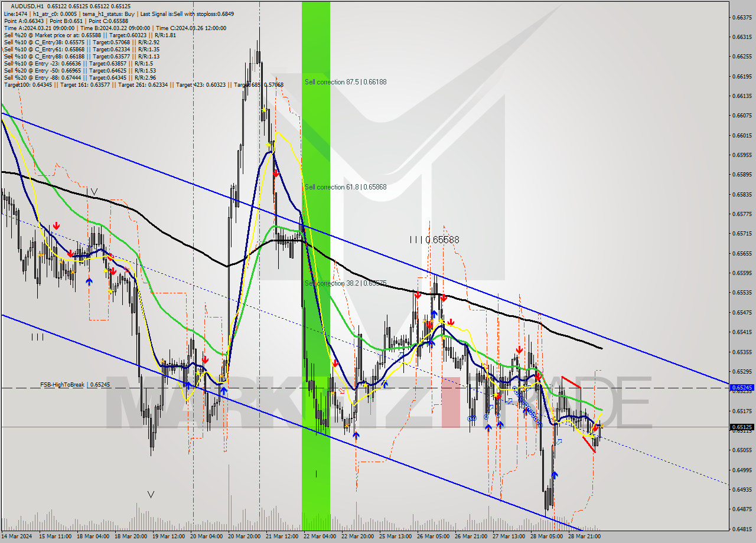Click the 'Target100: 0.64345' targets line
This screenshot has height=543, width=756.
pyautogui.click(x=144, y=84)
